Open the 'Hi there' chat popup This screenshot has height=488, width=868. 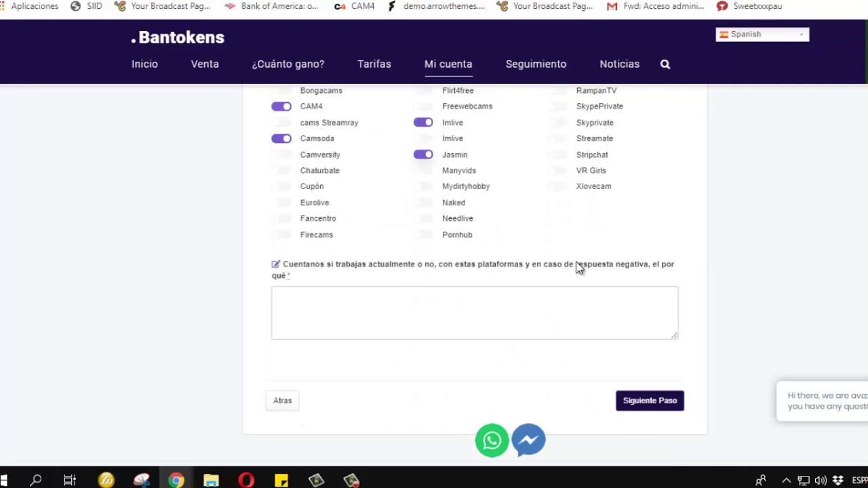pos(823,401)
